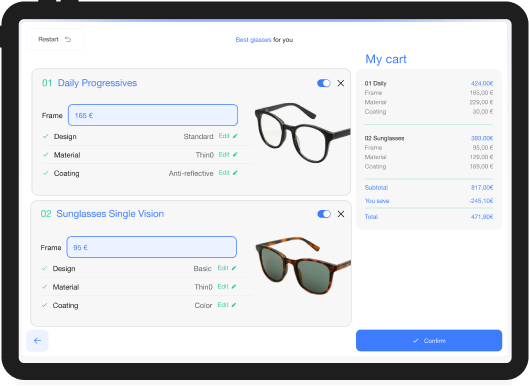
Task: Edit Material Thin0 for Sunglasses
Action: (x=227, y=286)
